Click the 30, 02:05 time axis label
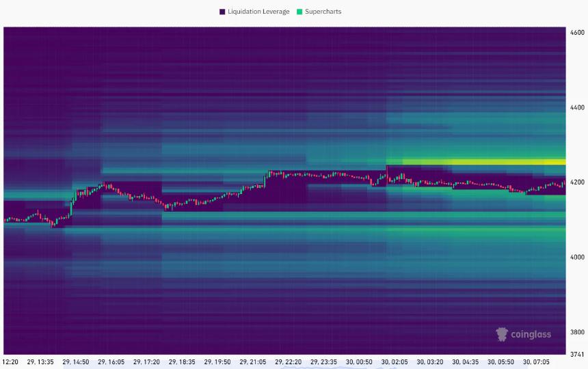Image resolution: width=588 pixels, height=369 pixels. coord(394,361)
